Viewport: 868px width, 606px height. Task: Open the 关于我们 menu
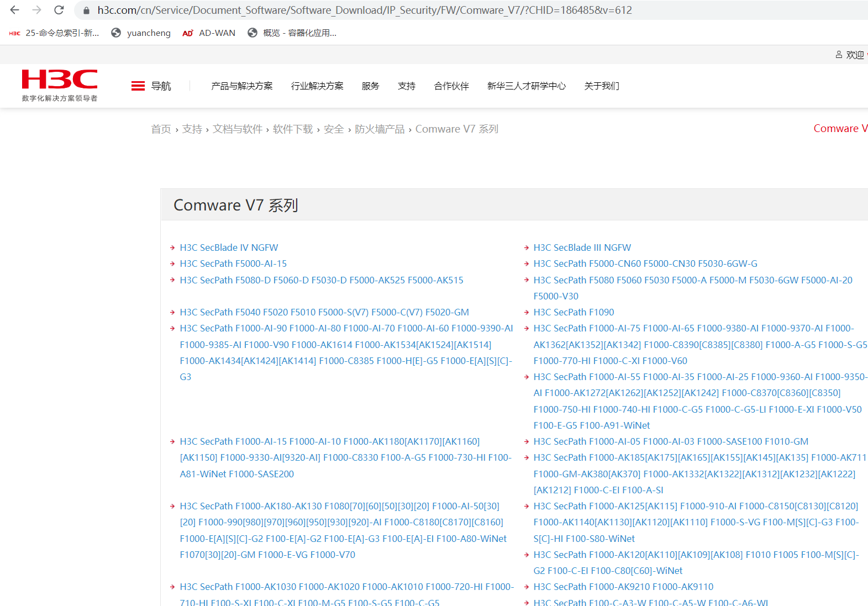(602, 86)
